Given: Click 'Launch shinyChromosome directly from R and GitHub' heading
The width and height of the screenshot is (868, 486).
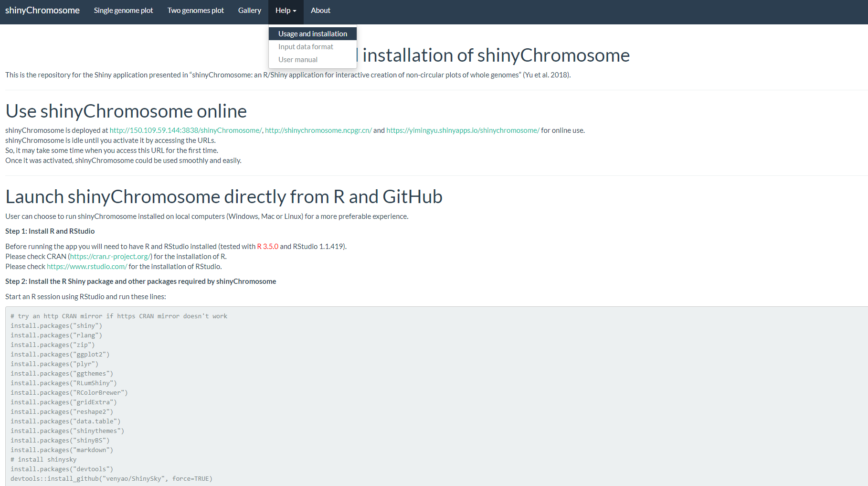Looking at the screenshot, I should tap(224, 197).
